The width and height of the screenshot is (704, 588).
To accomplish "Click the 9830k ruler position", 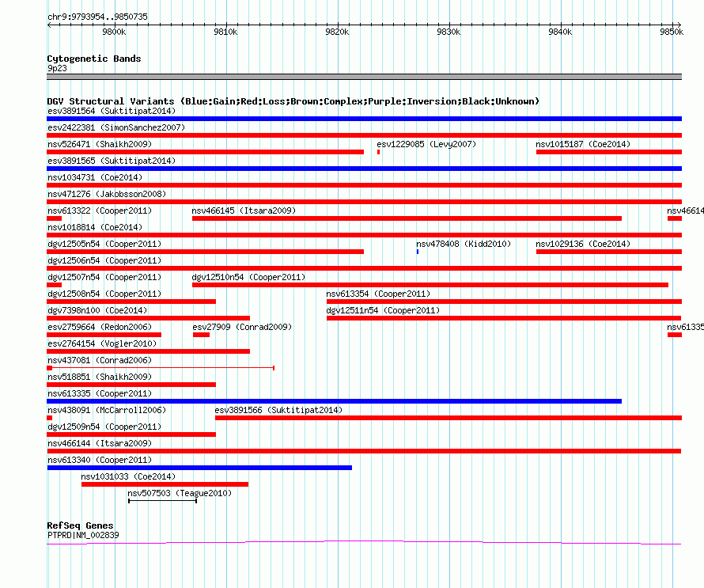I will (x=449, y=32).
